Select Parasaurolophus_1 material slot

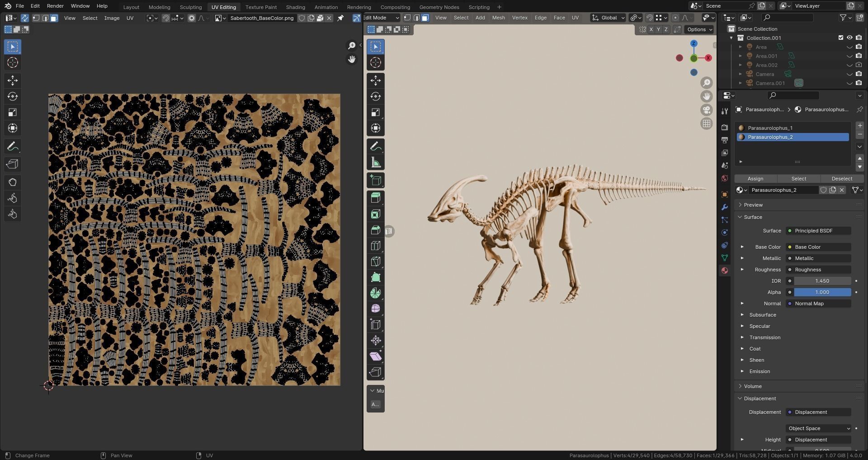(793, 128)
